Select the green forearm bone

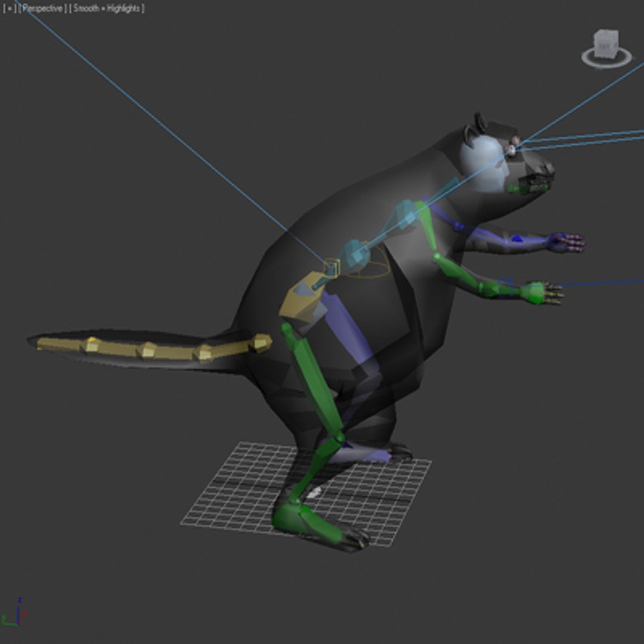[x=460, y=272]
